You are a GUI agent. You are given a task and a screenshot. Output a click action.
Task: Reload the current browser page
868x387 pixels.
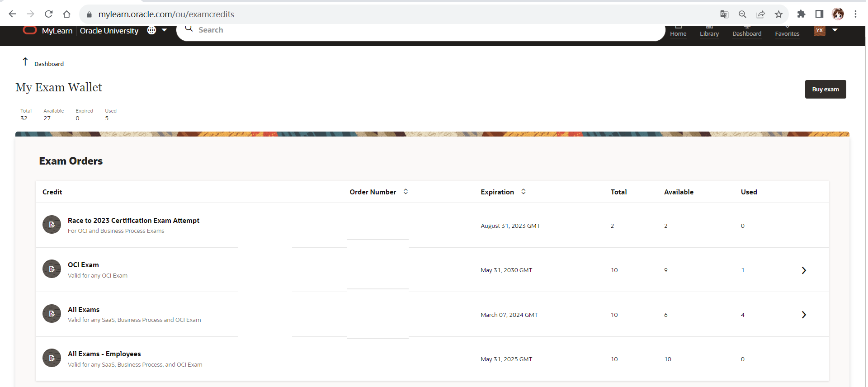tap(49, 14)
